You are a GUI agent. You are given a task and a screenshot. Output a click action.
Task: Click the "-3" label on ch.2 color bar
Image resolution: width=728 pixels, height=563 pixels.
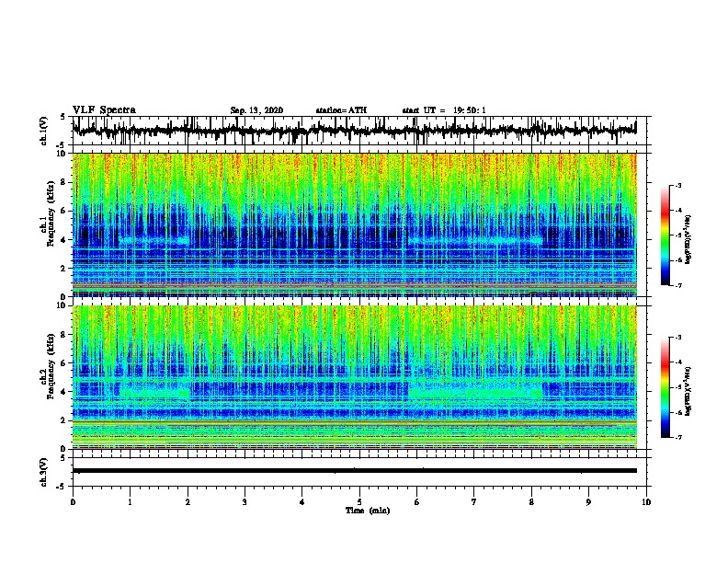click(677, 338)
